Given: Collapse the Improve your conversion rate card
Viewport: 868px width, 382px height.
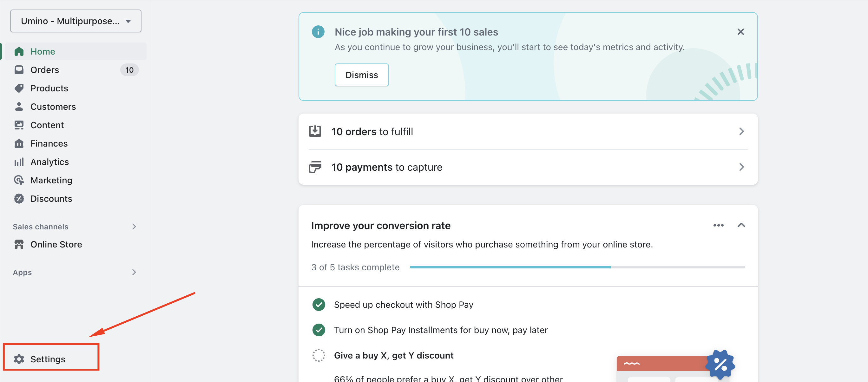Looking at the screenshot, I should click(741, 225).
